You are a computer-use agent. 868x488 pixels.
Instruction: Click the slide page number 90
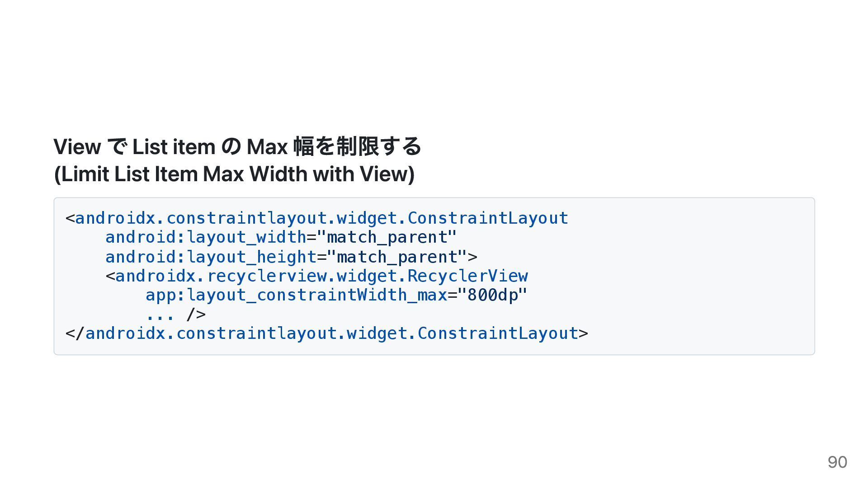pyautogui.click(x=837, y=462)
